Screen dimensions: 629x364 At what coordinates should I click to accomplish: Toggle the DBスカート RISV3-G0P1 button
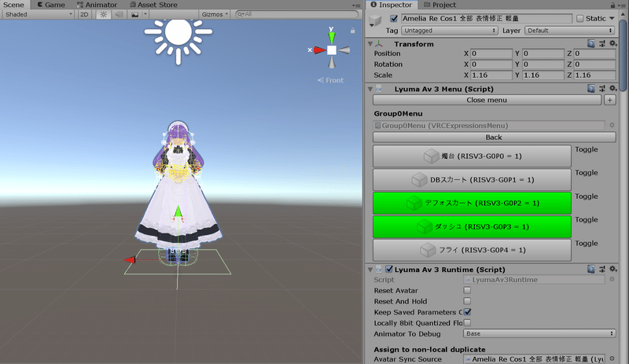(472, 180)
